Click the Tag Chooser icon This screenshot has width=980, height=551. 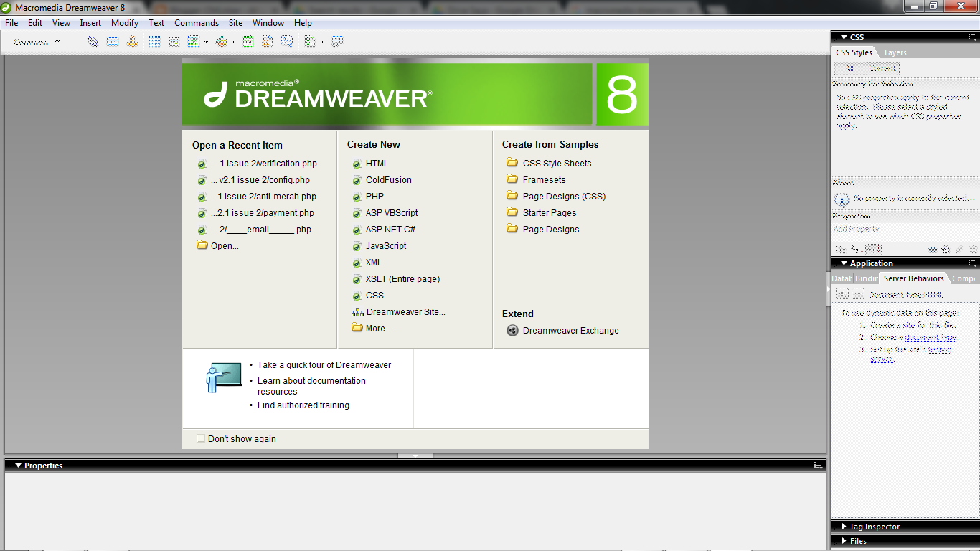(337, 42)
